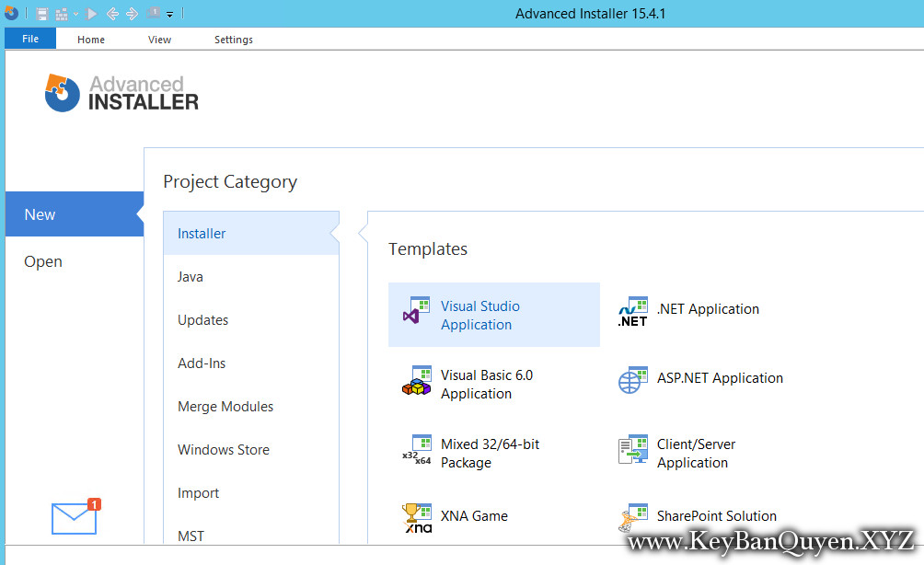Screen dimensions: 924x565
Task: Open Customize Quick Access Toolbar dropdown
Action: click(x=169, y=14)
